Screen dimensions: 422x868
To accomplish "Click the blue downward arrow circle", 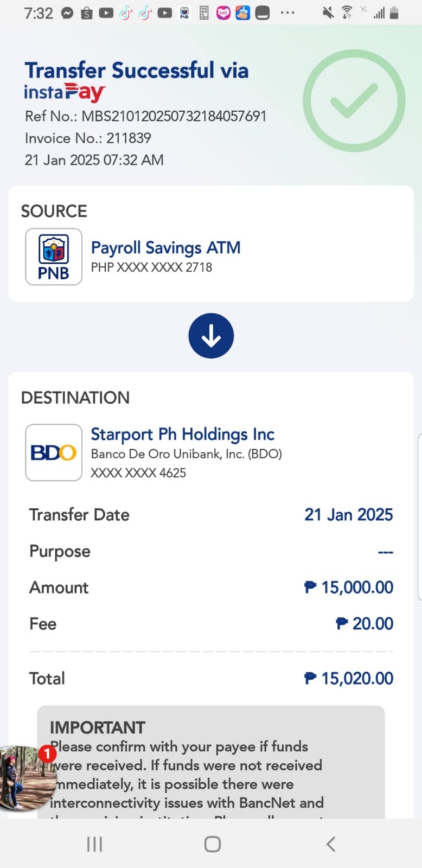I will pos(211,336).
